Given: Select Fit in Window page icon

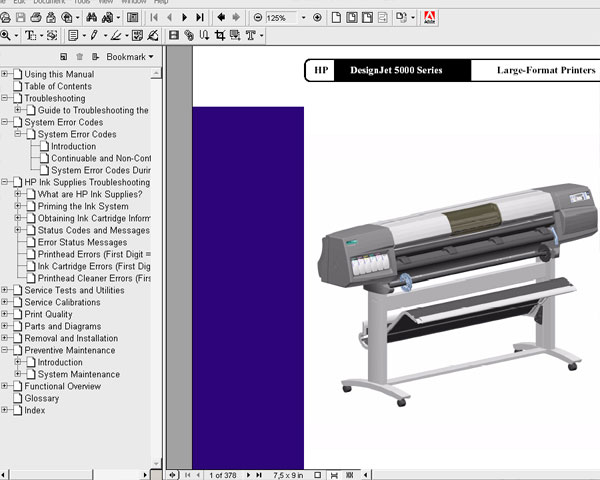Looking at the screenshot, I should 352,18.
